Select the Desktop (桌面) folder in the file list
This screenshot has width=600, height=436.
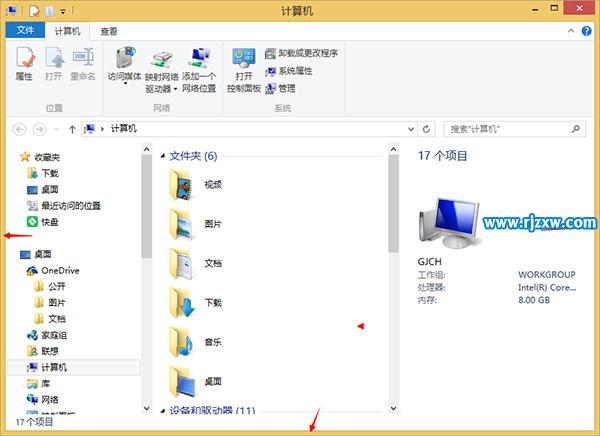pyautogui.click(x=196, y=382)
